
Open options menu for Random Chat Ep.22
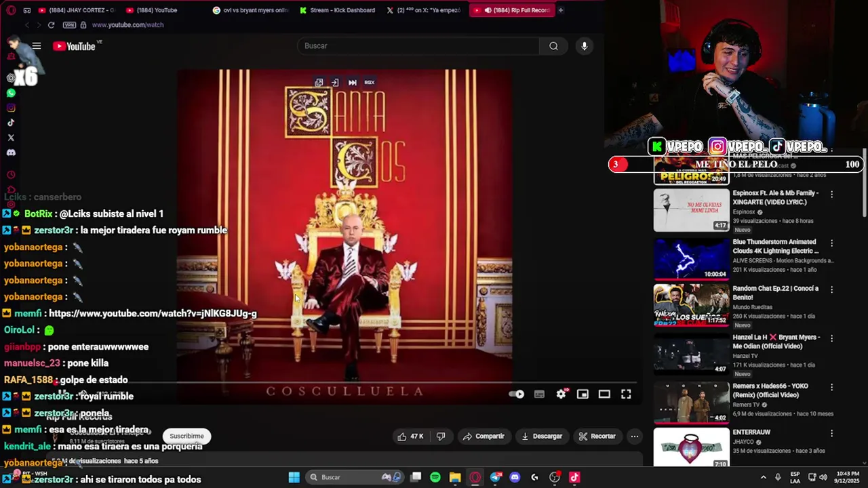[831, 289]
